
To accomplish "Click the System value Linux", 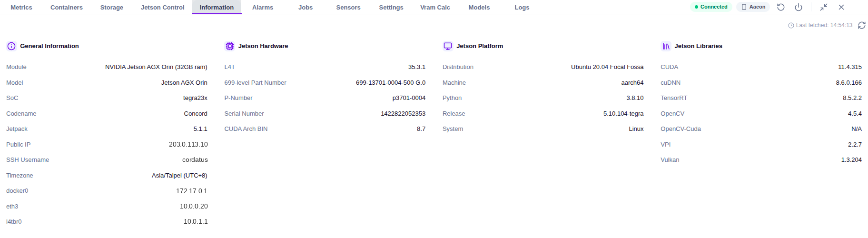I will click(x=636, y=129).
